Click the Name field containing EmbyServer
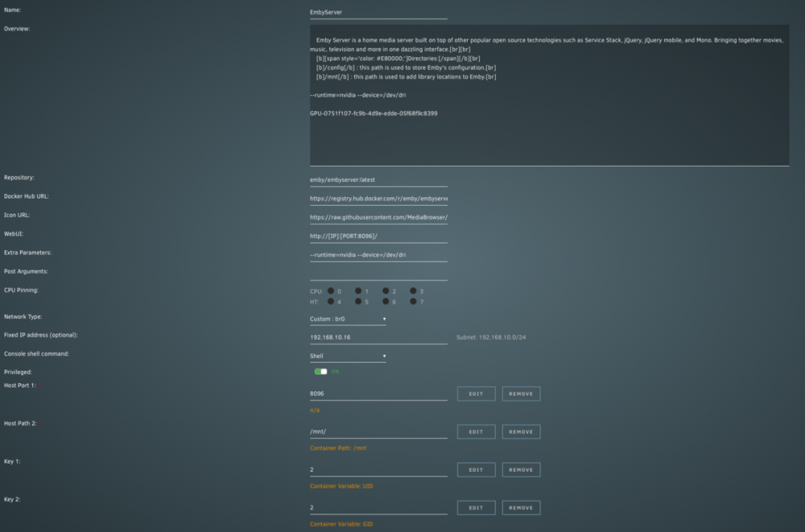Viewport: 805px width, 532px height. click(378, 12)
